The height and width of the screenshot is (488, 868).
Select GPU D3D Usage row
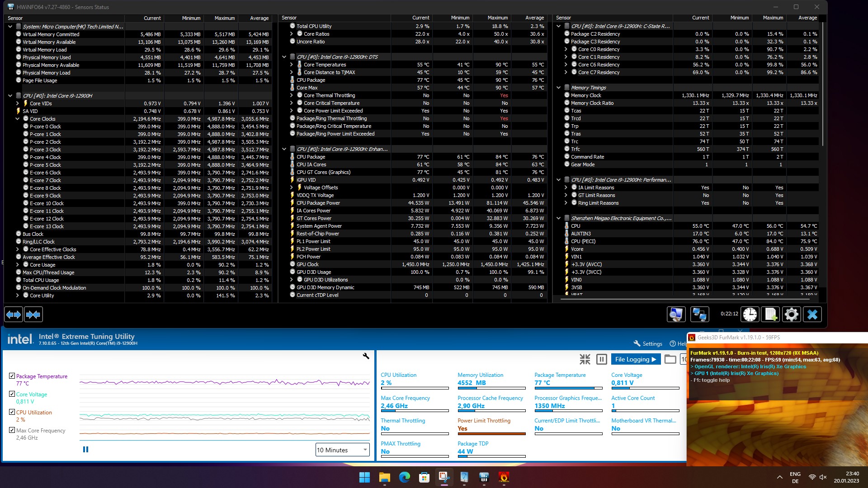click(x=418, y=272)
